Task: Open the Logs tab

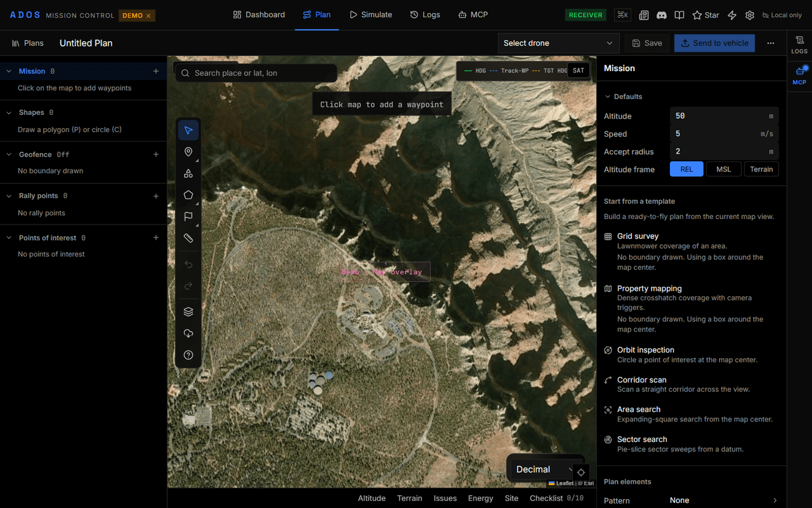Action: tap(425, 15)
